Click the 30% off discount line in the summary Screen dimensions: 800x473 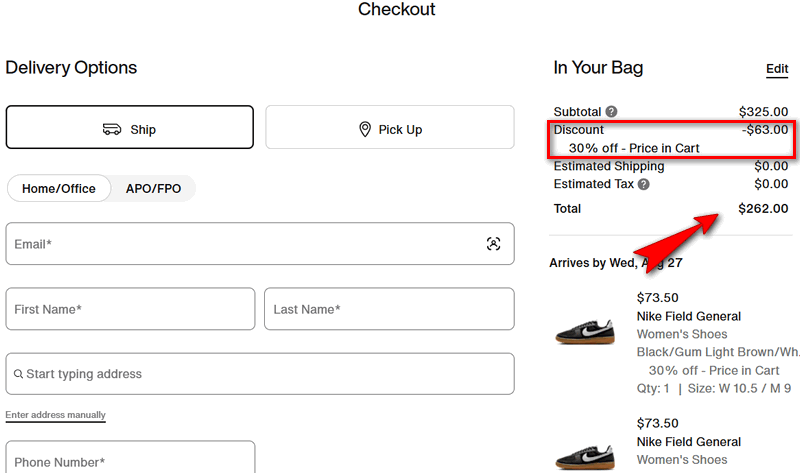tap(634, 148)
